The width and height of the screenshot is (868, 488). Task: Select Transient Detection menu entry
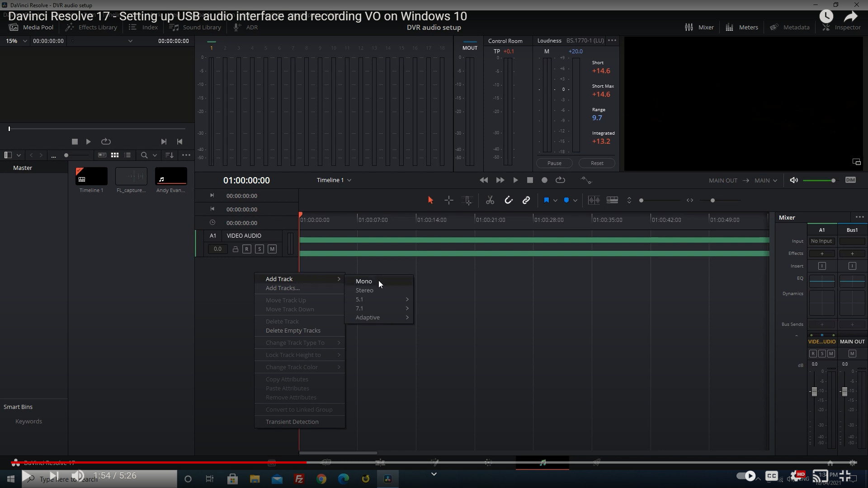pyautogui.click(x=300, y=422)
